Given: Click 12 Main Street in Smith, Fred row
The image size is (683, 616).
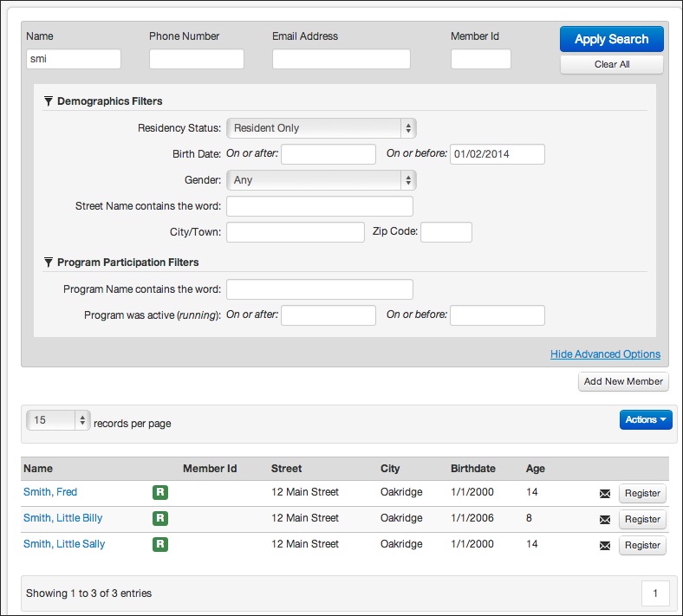Looking at the screenshot, I should click(x=305, y=492).
